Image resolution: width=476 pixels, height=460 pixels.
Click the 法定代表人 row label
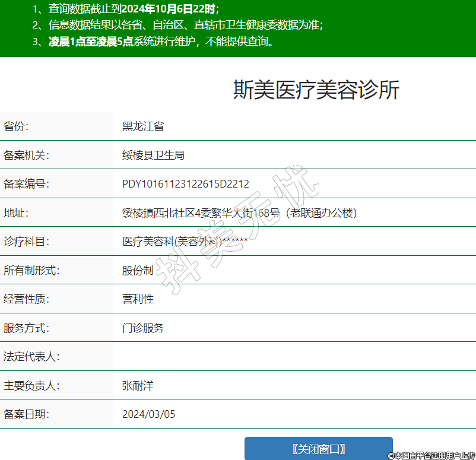[x=31, y=357]
